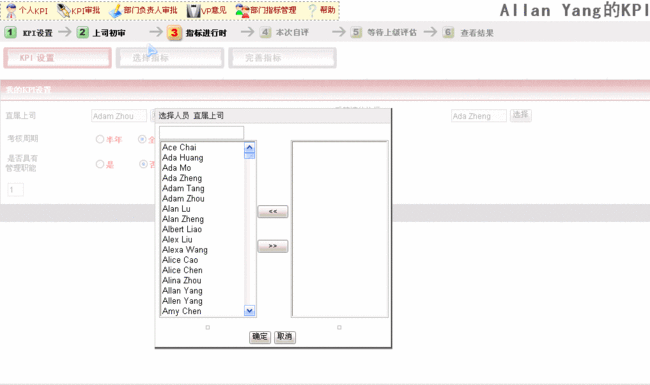Select Amy Chen in the list

click(182, 311)
